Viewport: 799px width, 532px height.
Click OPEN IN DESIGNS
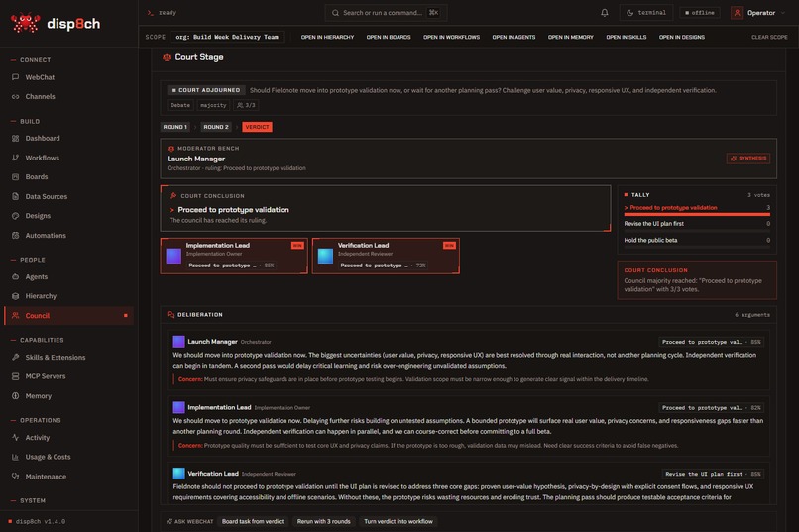click(682, 38)
